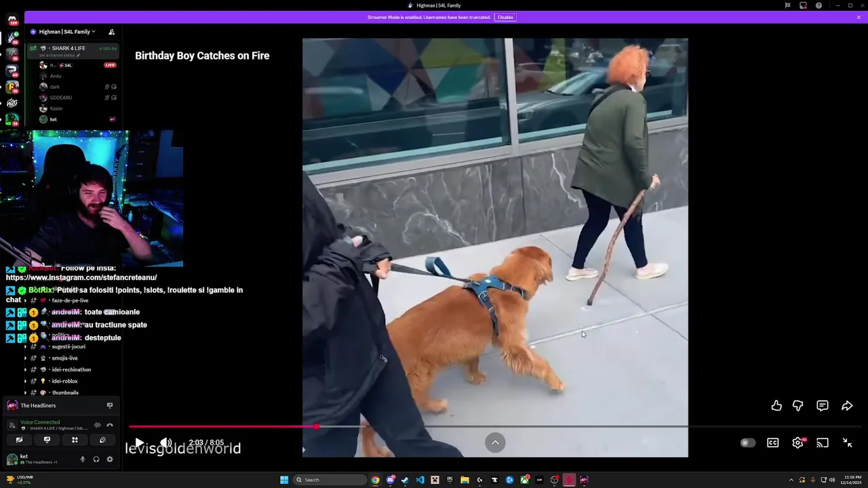Image resolution: width=868 pixels, height=488 pixels.
Task: Open Visual Studio Code from taskbar
Action: pos(420,480)
